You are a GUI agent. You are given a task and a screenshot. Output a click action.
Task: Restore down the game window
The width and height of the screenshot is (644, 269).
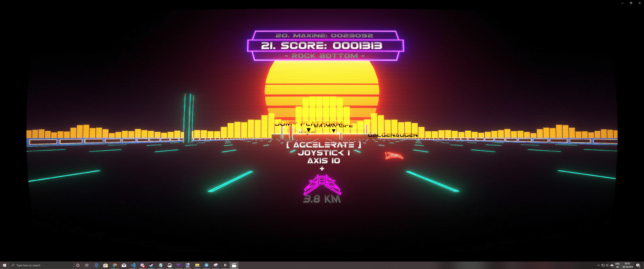pyautogui.click(x=631, y=3)
